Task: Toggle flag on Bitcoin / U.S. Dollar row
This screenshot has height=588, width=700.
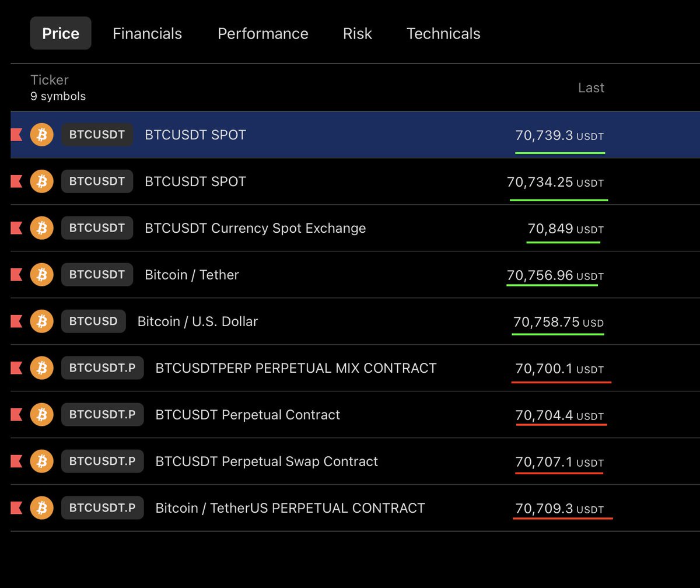Action: tap(16, 321)
